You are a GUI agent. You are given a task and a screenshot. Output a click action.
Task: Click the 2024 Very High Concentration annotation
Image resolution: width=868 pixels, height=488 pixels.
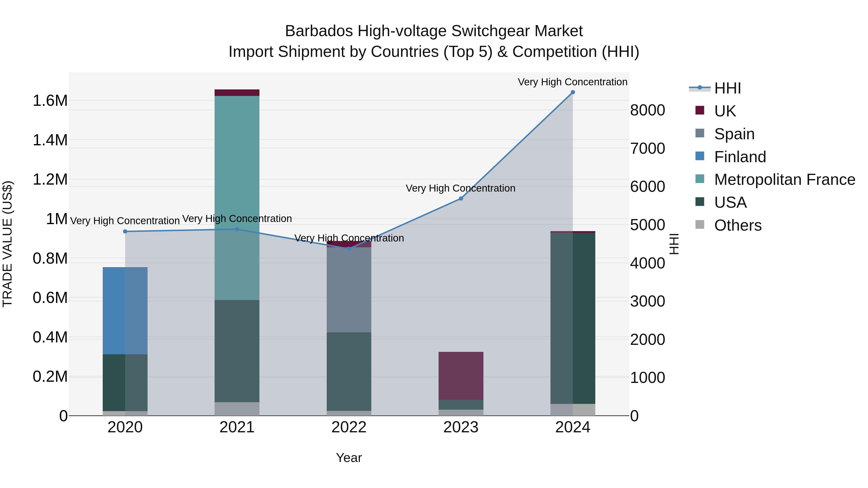tap(572, 82)
